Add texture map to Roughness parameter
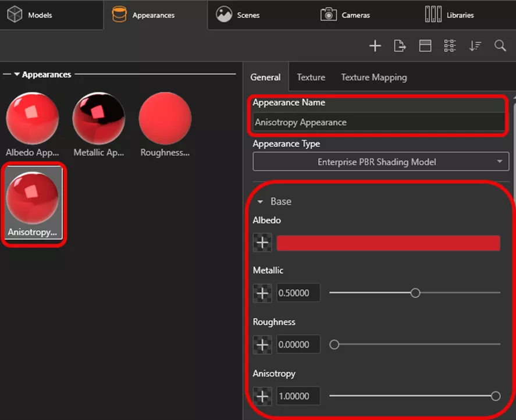This screenshot has width=516, height=420. click(x=262, y=345)
